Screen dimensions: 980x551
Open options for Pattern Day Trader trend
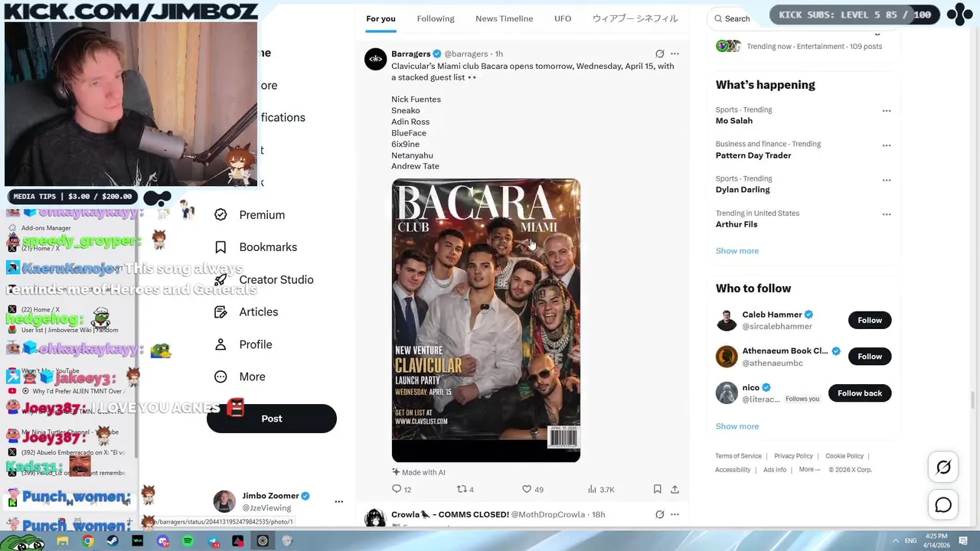[887, 145]
